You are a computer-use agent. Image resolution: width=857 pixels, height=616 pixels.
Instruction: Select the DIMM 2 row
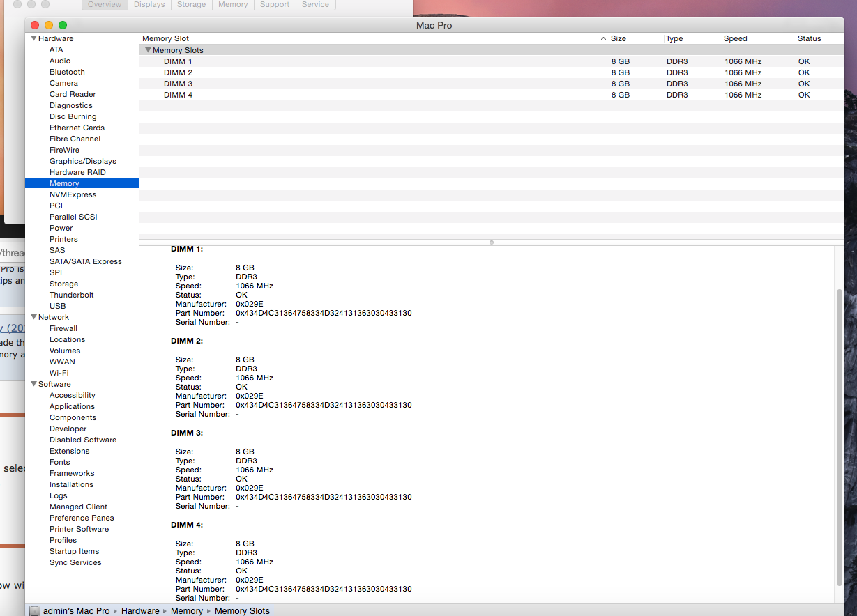[x=492, y=72]
